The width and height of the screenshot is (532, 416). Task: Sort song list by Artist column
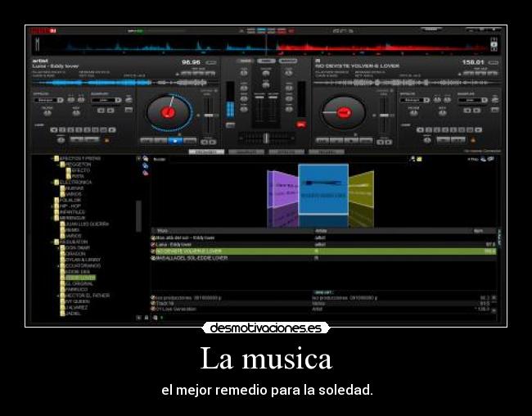click(321, 231)
